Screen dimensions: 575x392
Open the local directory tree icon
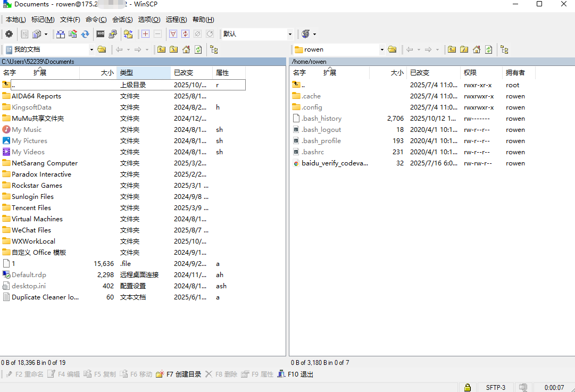[213, 49]
